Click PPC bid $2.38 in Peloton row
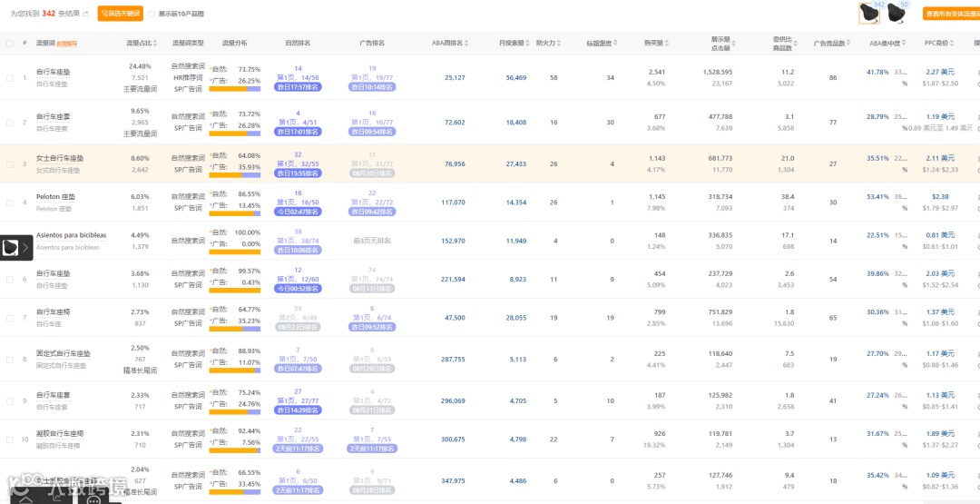 point(941,197)
